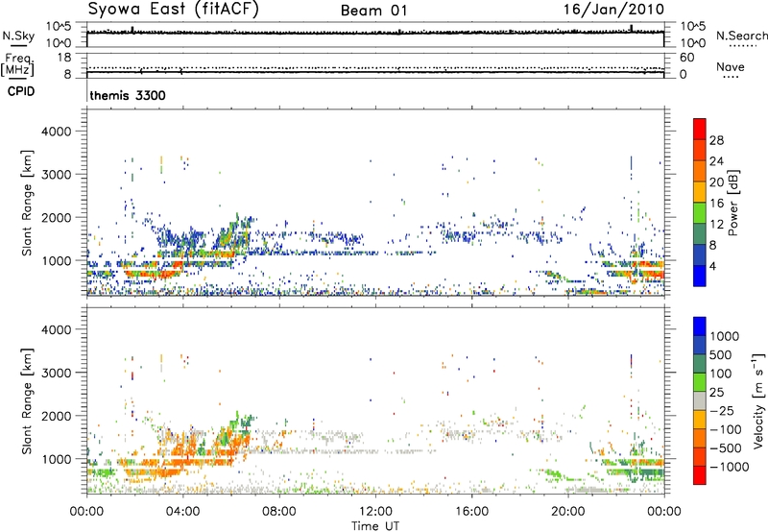The width and height of the screenshot is (768, 532).
Task: Click the 'Slant Range [km]' label of the velocity panel
Action: point(27,401)
